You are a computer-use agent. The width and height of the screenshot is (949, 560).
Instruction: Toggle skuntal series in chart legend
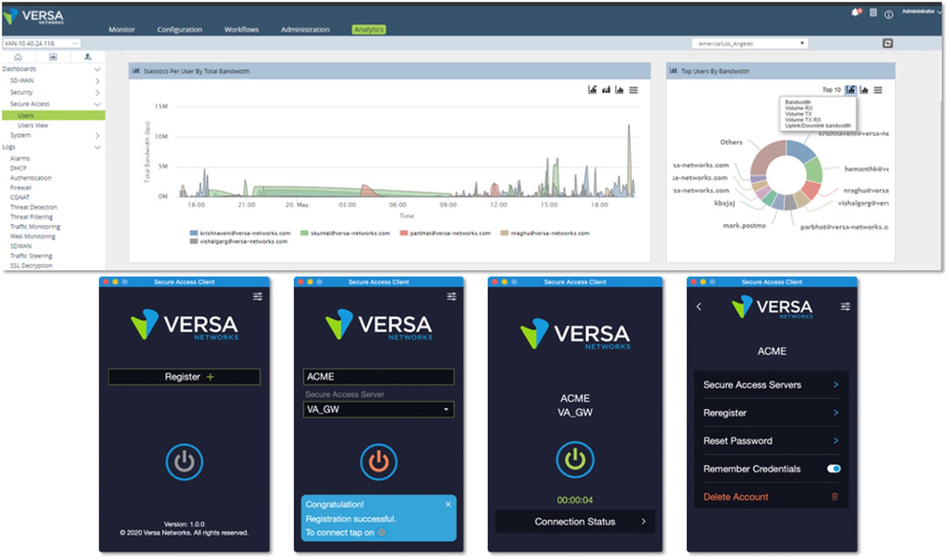[x=345, y=233]
